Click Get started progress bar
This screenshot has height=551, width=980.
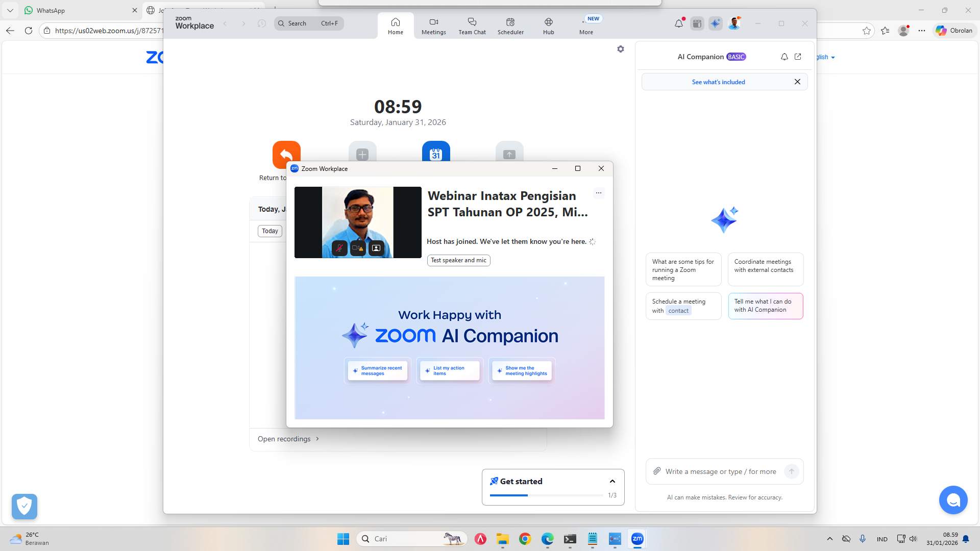(546, 495)
